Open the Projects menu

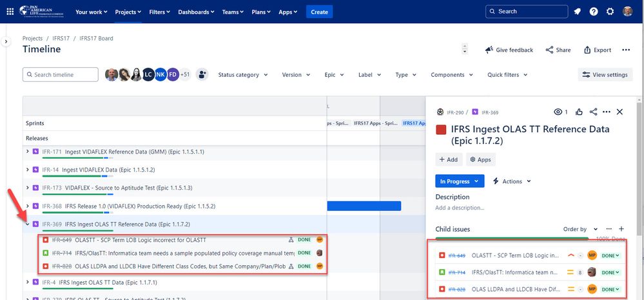tap(128, 12)
